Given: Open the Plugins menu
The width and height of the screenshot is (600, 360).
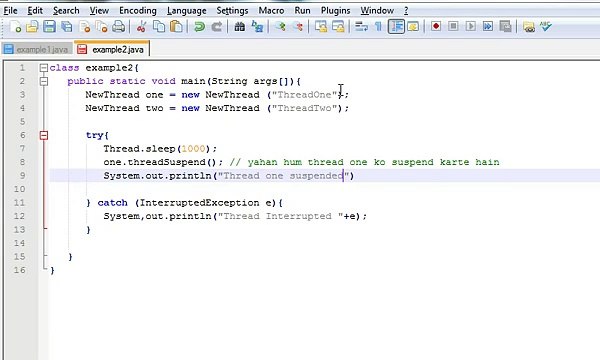Looking at the screenshot, I should pyautogui.click(x=336, y=10).
